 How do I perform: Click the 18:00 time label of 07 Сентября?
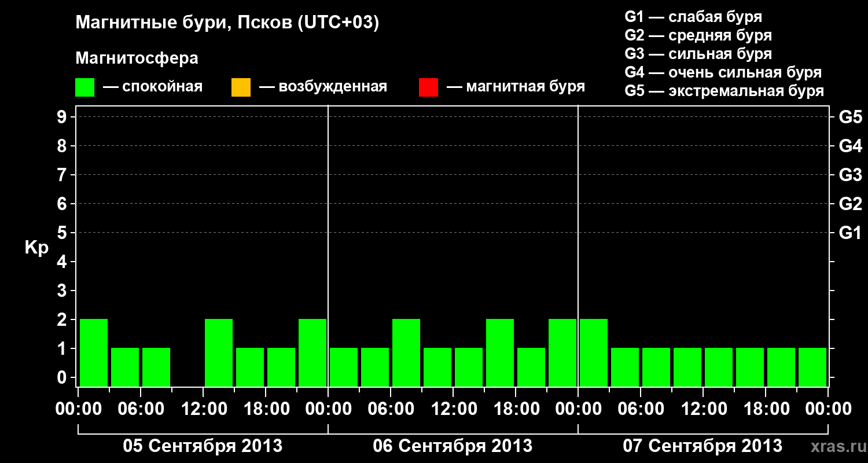(766, 409)
